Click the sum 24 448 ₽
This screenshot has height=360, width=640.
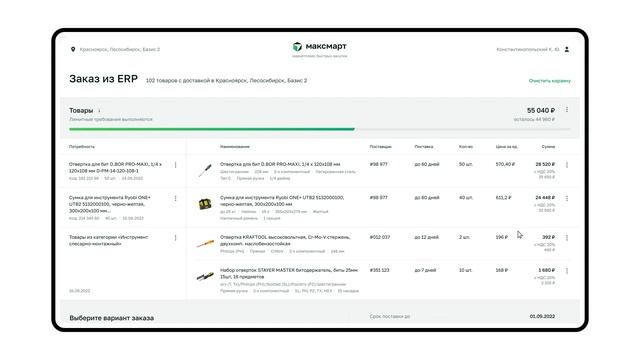tap(545, 198)
